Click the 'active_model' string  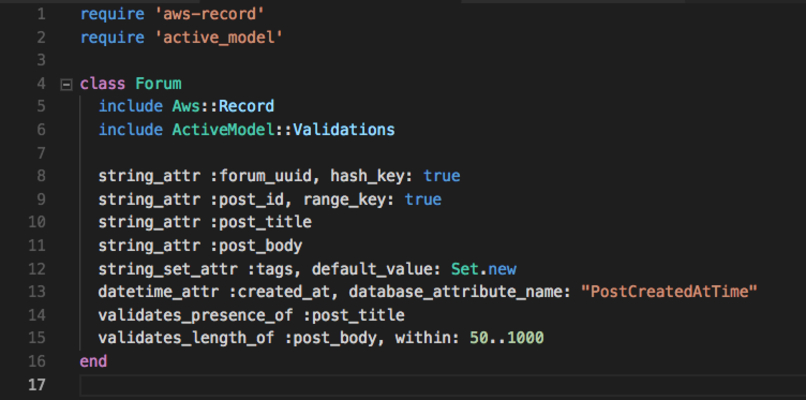(219, 38)
